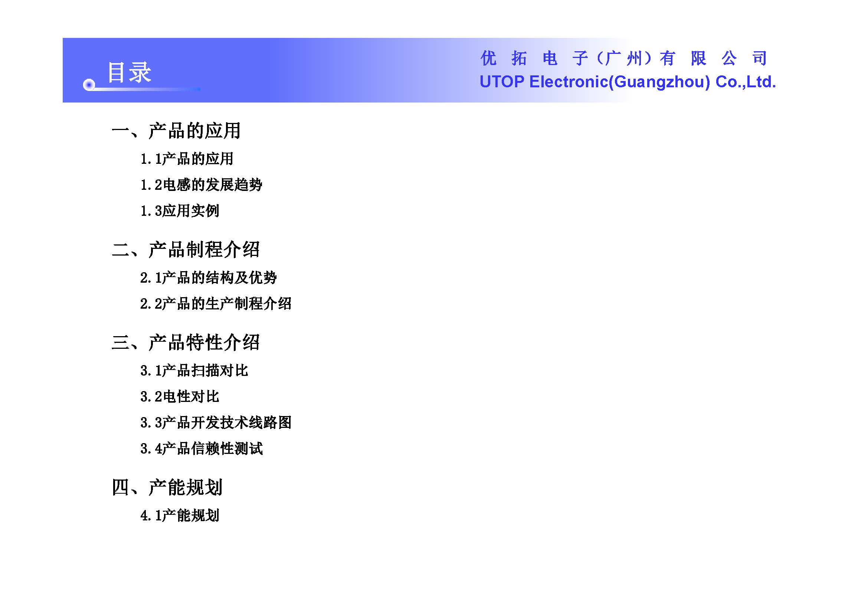The width and height of the screenshot is (868, 614).
Task: Open entry 1.2电感的发展趋势
Action: pyautogui.click(x=201, y=185)
